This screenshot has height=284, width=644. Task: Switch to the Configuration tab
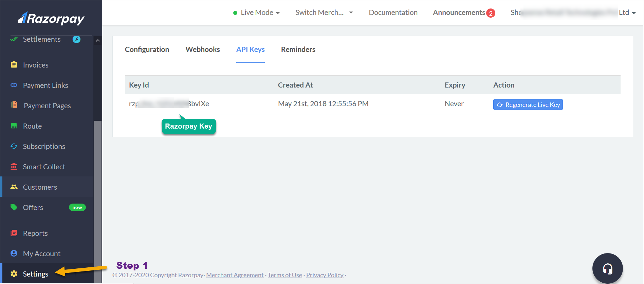(147, 50)
